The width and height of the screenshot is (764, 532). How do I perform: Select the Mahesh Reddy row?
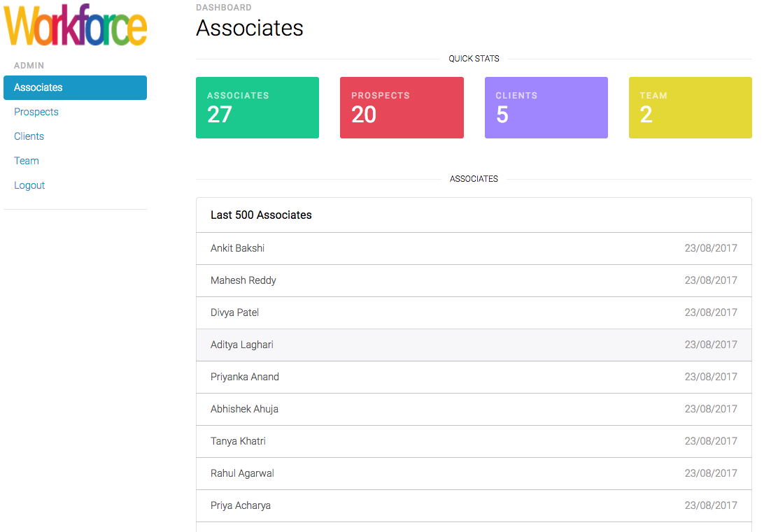tap(474, 281)
